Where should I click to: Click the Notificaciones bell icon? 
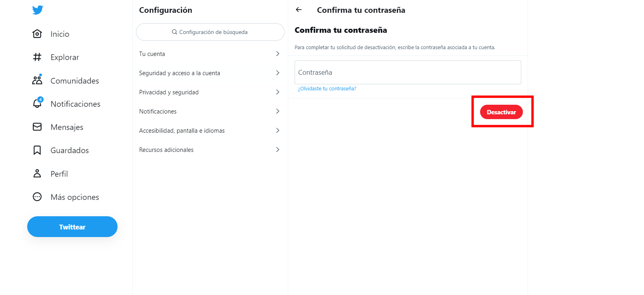pos(37,104)
